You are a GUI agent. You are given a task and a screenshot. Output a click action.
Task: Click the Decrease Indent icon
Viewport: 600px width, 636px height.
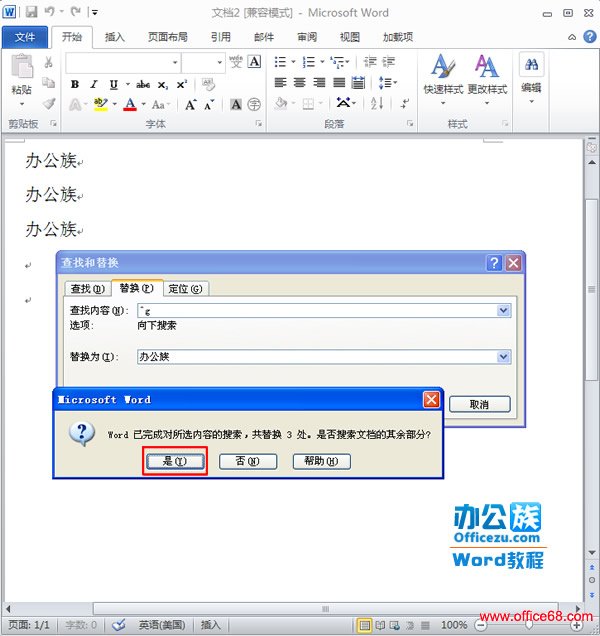(370, 62)
